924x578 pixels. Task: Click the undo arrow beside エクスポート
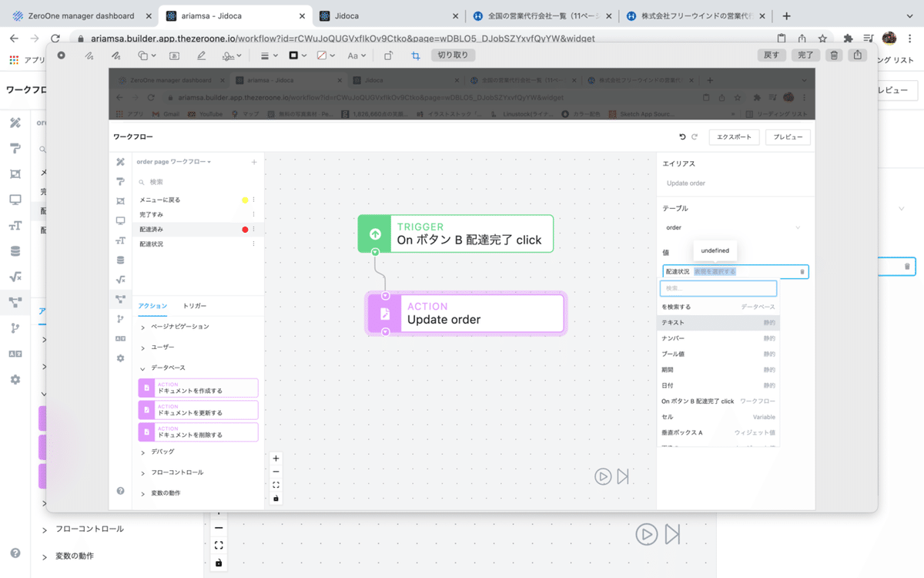click(682, 136)
